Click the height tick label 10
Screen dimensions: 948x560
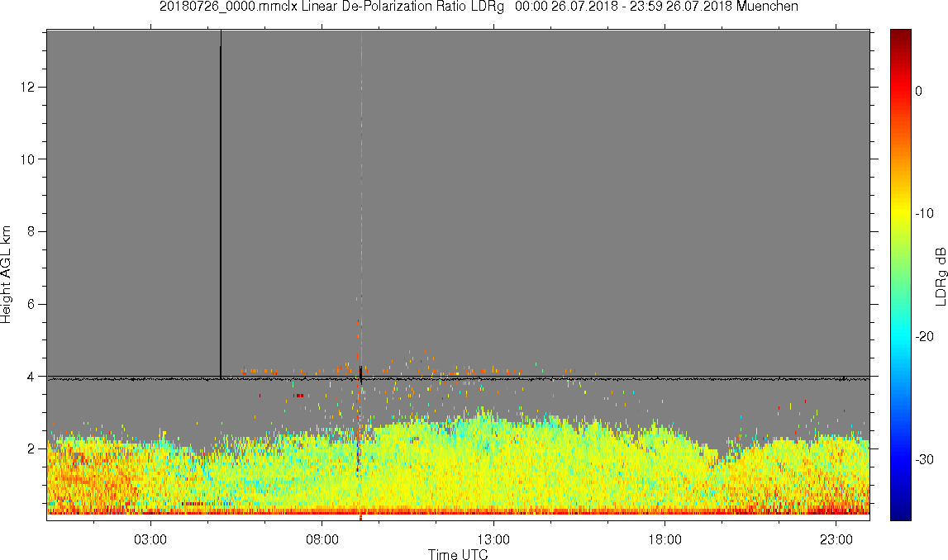[28, 159]
